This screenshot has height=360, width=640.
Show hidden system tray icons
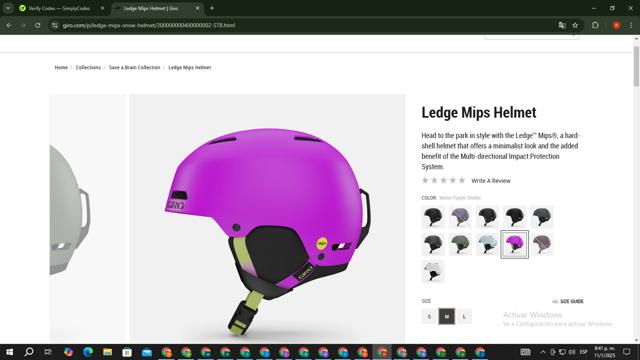point(543,352)
